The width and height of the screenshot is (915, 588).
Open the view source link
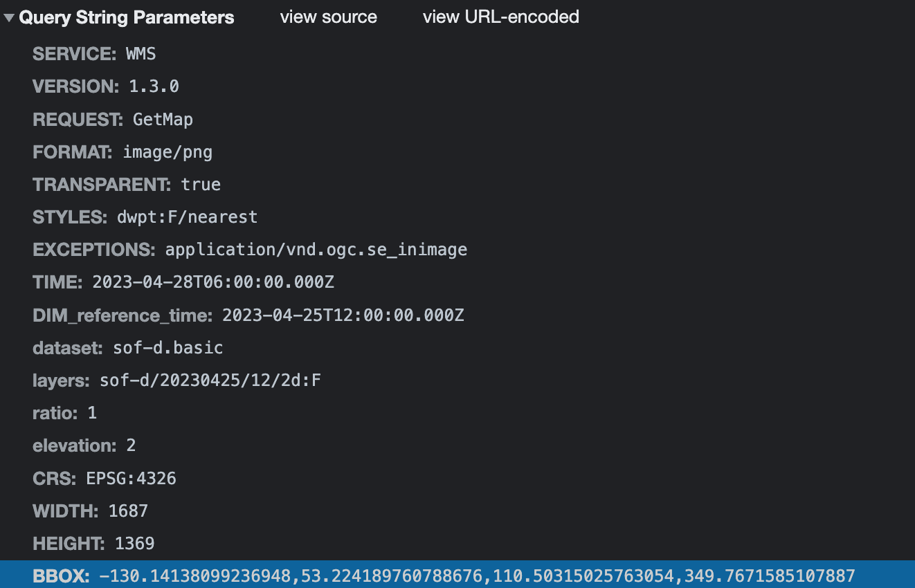[328, 17]
